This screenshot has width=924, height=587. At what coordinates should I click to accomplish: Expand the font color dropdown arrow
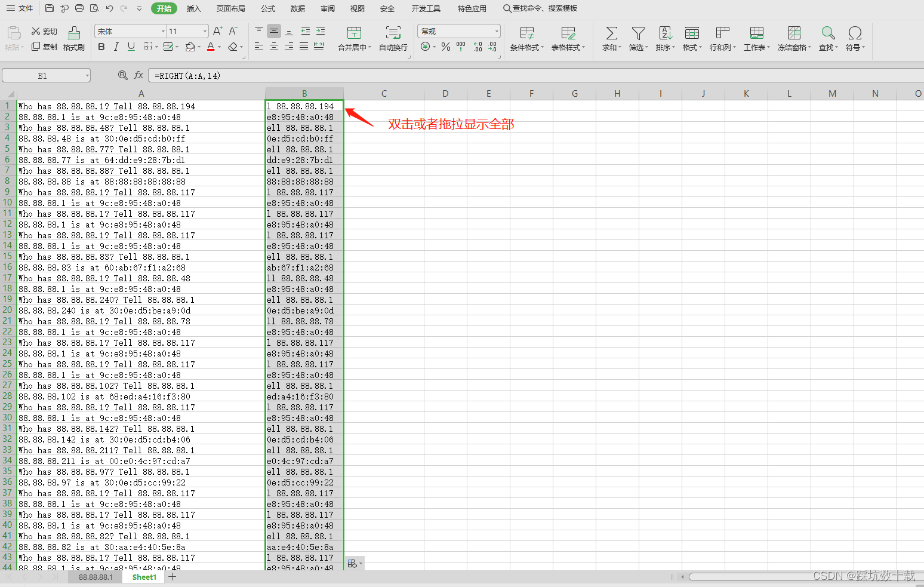[220, 47]
